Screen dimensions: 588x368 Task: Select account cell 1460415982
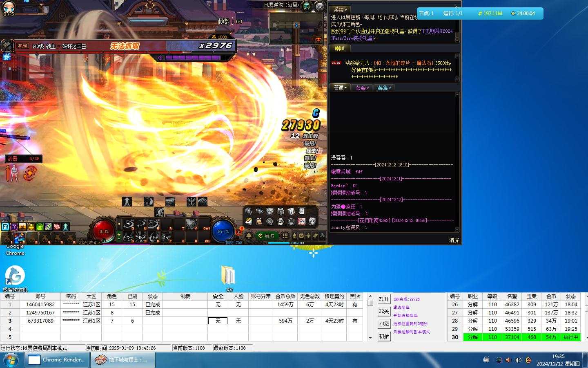pos(40,305)
